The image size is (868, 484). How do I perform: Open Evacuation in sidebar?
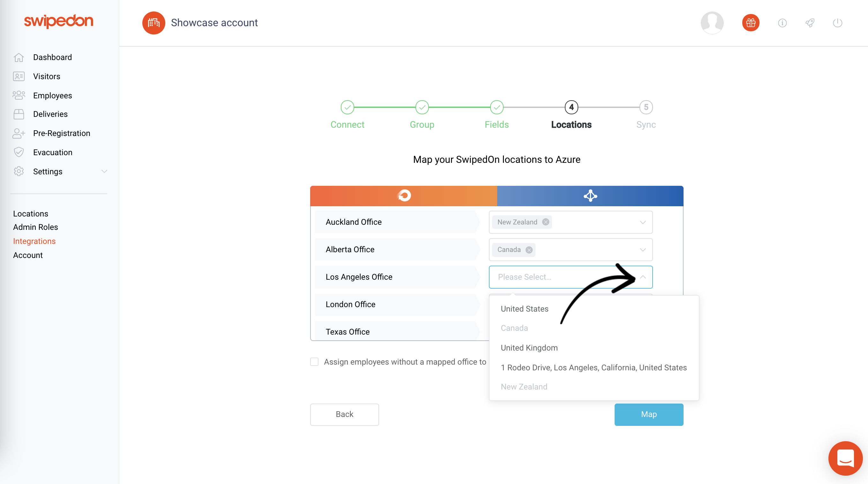pyautogui.click(x=53, y=152)
